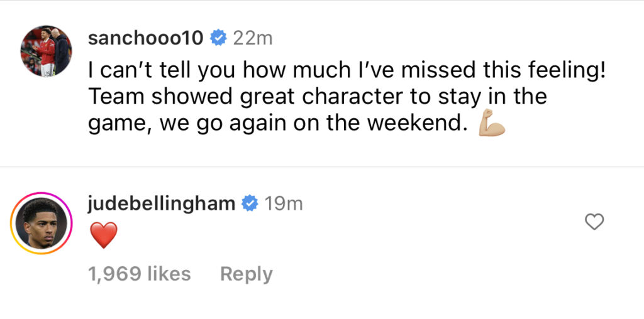Click the verified badge beside sanchooo10

click(218, 38)
